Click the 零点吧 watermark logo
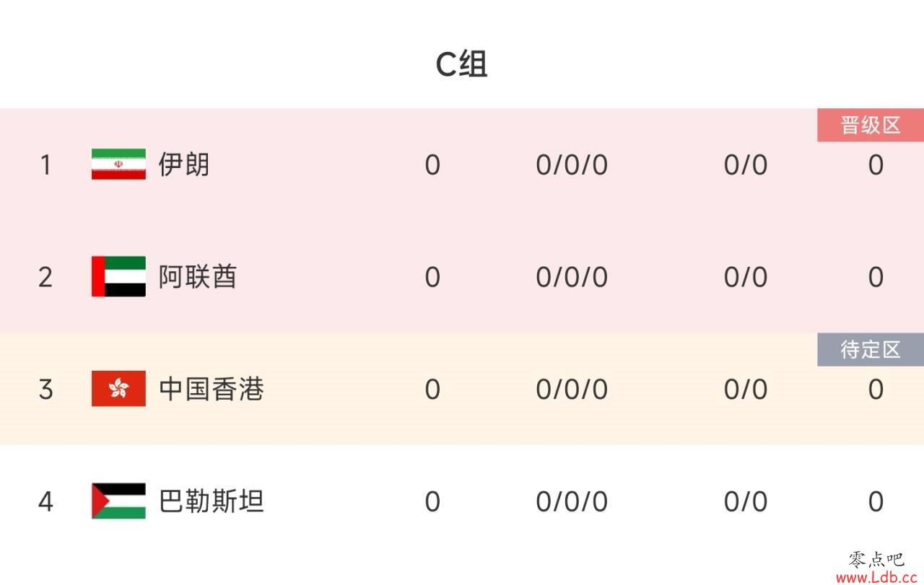The width and height of the screenshot is (924, 585). pyautogui.click(x=876, y=559)
